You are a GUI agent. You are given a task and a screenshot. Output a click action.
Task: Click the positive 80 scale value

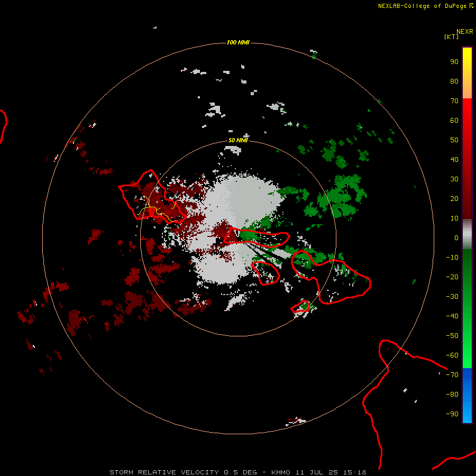pyautogui.click(x=454, y=81)
